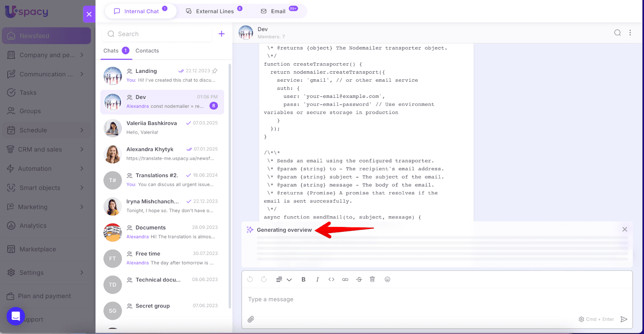Open the Contacts tab
This screenshot has width=644, height=334.
coord(147,51)
